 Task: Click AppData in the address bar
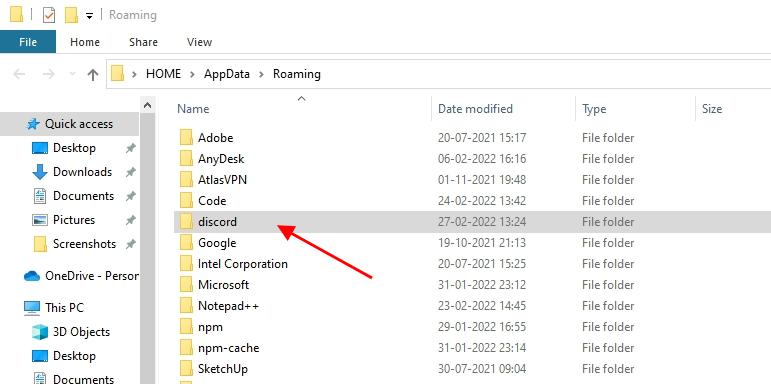227,74
